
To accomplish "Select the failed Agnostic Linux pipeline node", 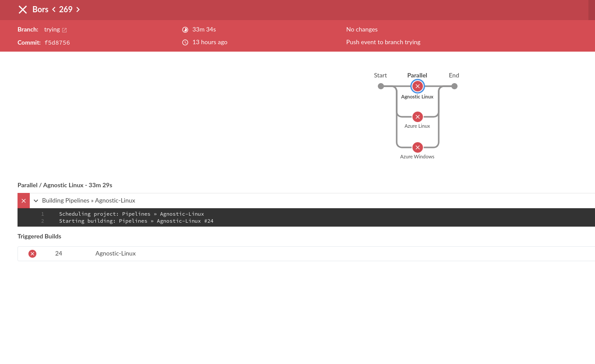I will (x=417, y=86).
